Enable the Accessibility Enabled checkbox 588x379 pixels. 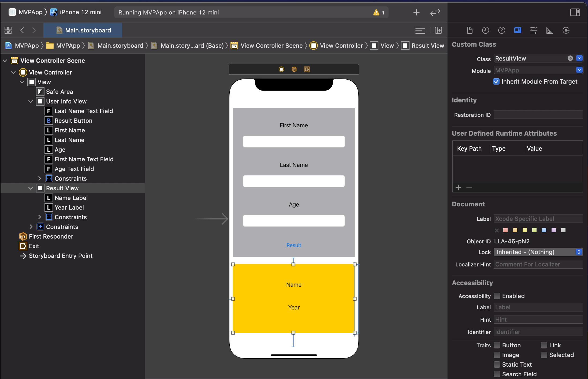(497, 296)
